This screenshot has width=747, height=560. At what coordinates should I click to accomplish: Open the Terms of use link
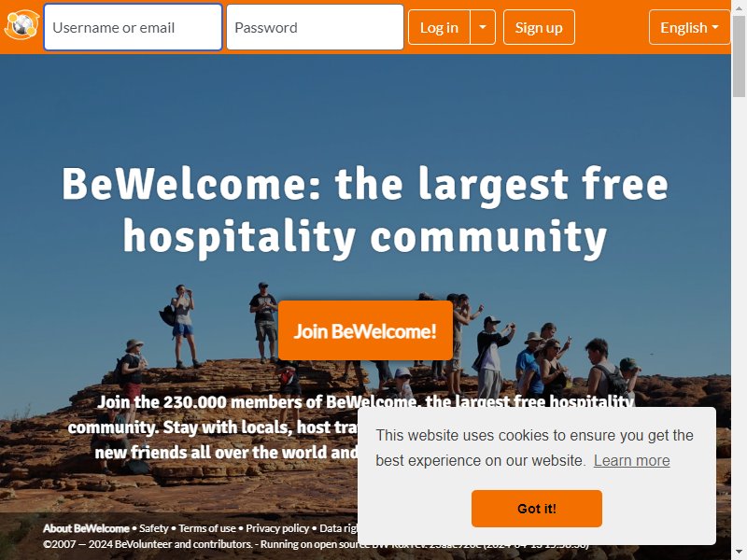pos(207,528)
